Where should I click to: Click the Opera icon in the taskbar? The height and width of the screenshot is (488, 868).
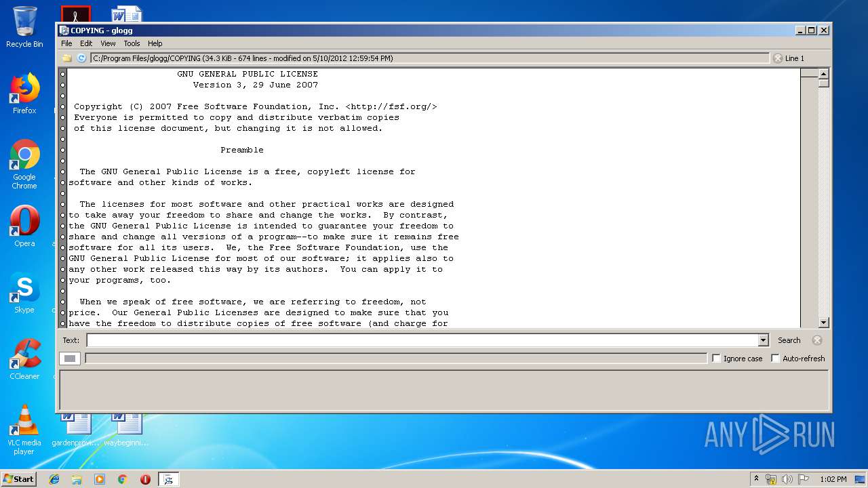pos(145,479)
